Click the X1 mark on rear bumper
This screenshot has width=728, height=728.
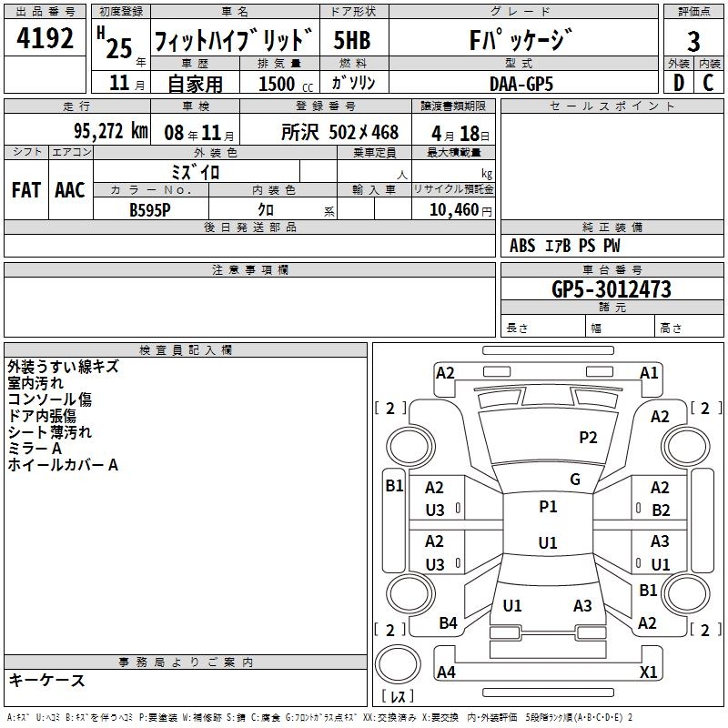649,672
